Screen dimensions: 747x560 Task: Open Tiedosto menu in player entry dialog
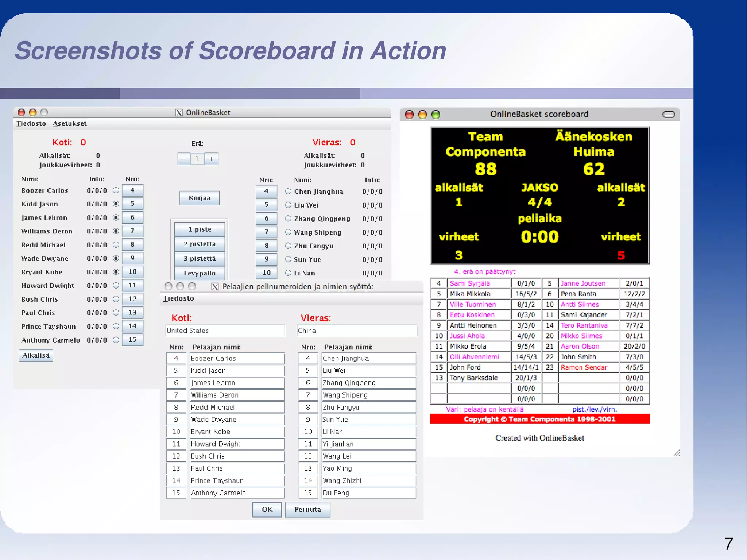pyautogui.click(x=178, y=298)
